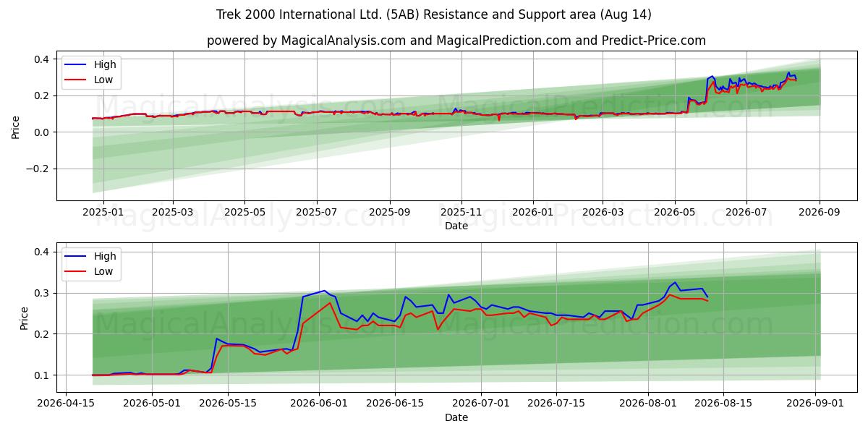Click the 2026-05-15 tick label on bottom chart
Viewport: 868px width, 434px height.
coord(229,404)
